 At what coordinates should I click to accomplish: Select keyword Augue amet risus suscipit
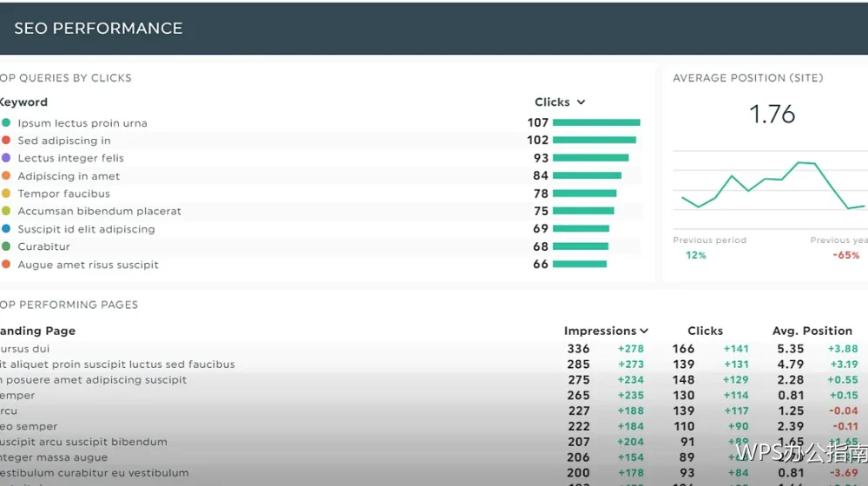click(88, 265)
